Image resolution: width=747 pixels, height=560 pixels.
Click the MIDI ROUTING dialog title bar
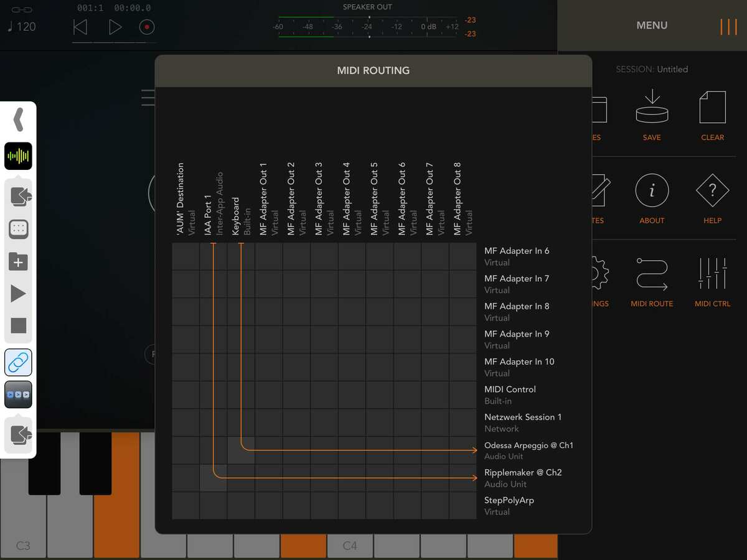tap(373, 70)
